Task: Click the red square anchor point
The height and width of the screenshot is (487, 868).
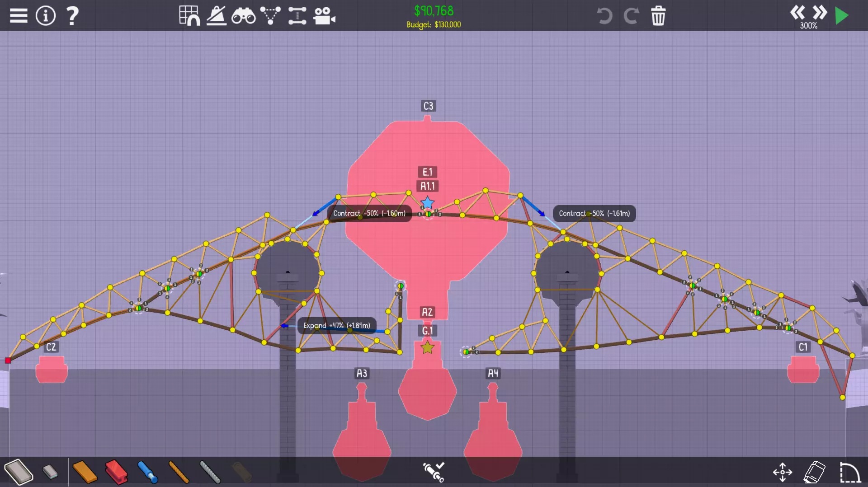Action: [8, 360]
